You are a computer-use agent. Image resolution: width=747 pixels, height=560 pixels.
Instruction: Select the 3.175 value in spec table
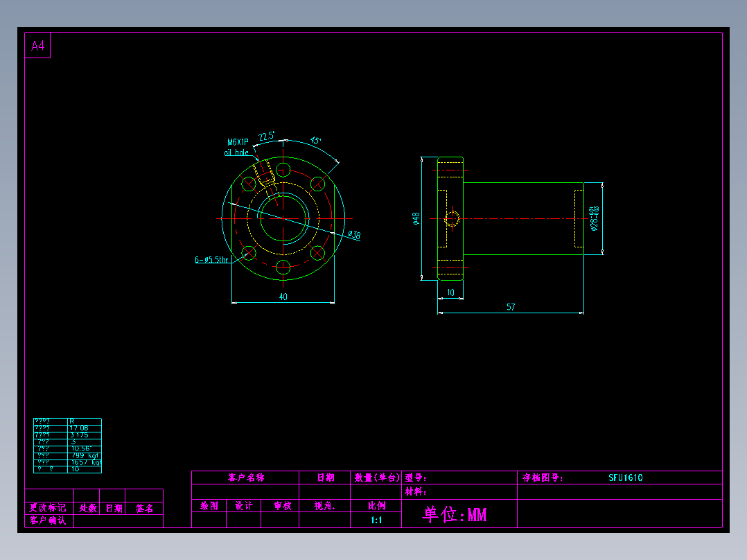click(79, 435)
